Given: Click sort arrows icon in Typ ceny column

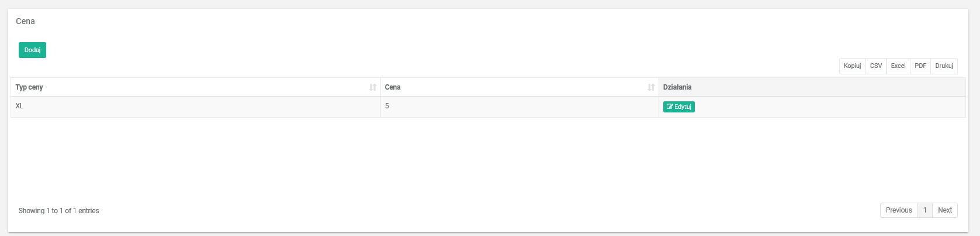Looking at the screenshot, I should 373,87.
